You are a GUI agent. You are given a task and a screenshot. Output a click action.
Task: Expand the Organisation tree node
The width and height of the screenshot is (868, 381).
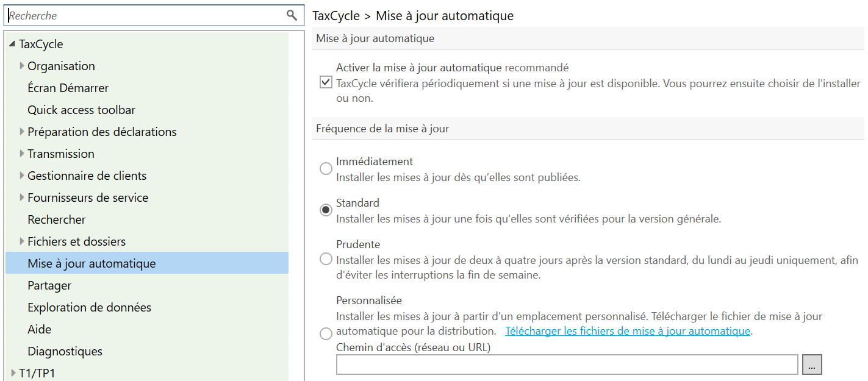pyautogui.click(x=22, y=66)
